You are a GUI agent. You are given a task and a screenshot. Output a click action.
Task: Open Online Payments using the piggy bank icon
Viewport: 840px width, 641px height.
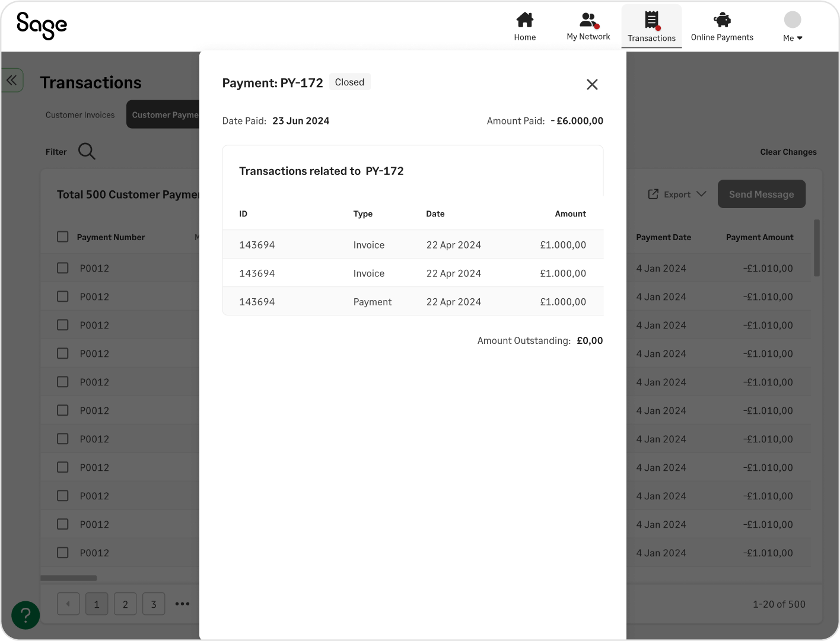click(x=721, y=24)
